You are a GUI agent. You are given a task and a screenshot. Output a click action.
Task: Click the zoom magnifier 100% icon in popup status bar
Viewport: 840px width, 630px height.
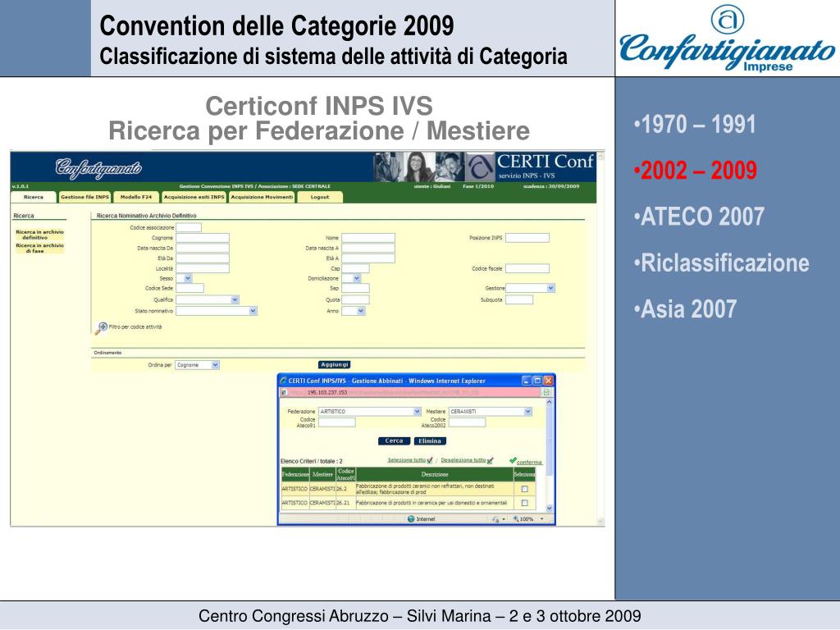[x=515, y=519]
